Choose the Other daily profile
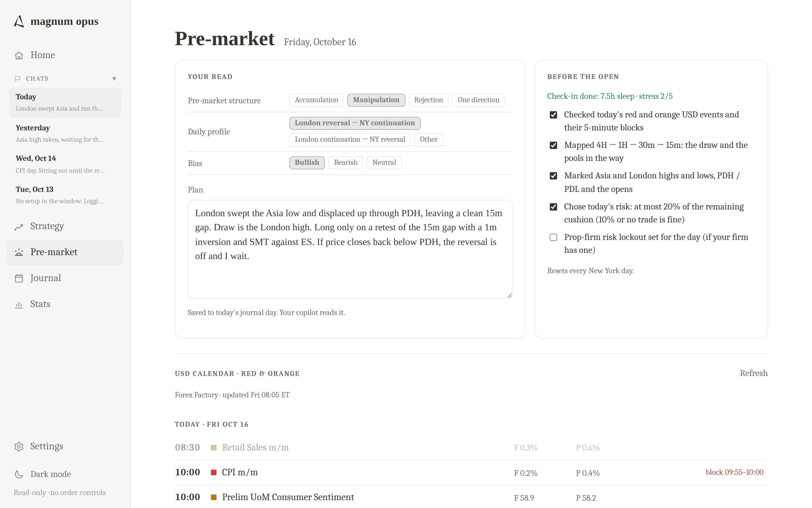812x508 pixels. pos(429,140)
